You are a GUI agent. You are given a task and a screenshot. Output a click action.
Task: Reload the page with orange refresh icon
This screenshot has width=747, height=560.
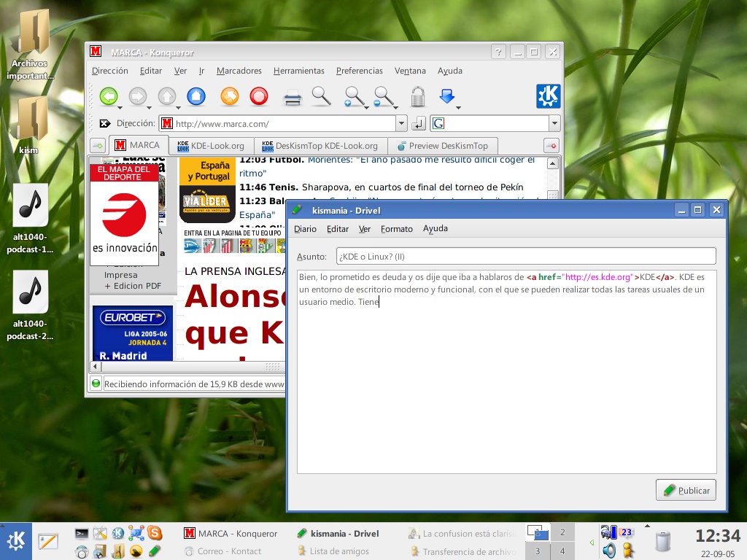(x=230, y=96)
